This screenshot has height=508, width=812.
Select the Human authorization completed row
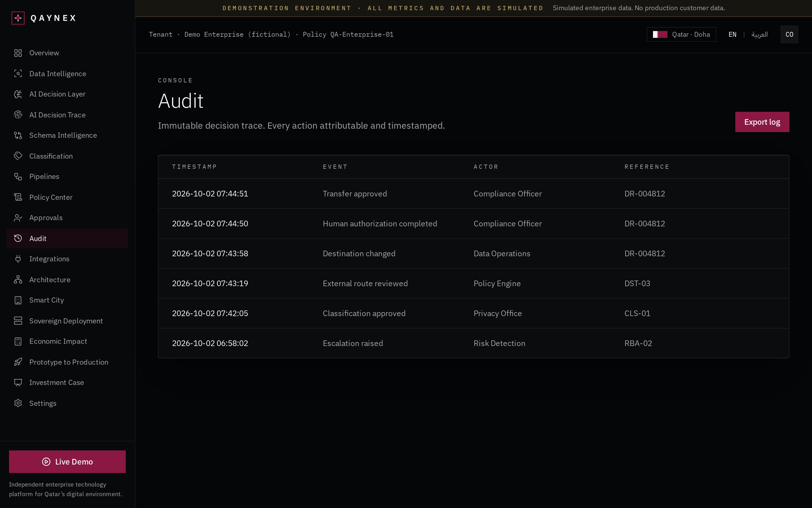(x=473, y=224)
